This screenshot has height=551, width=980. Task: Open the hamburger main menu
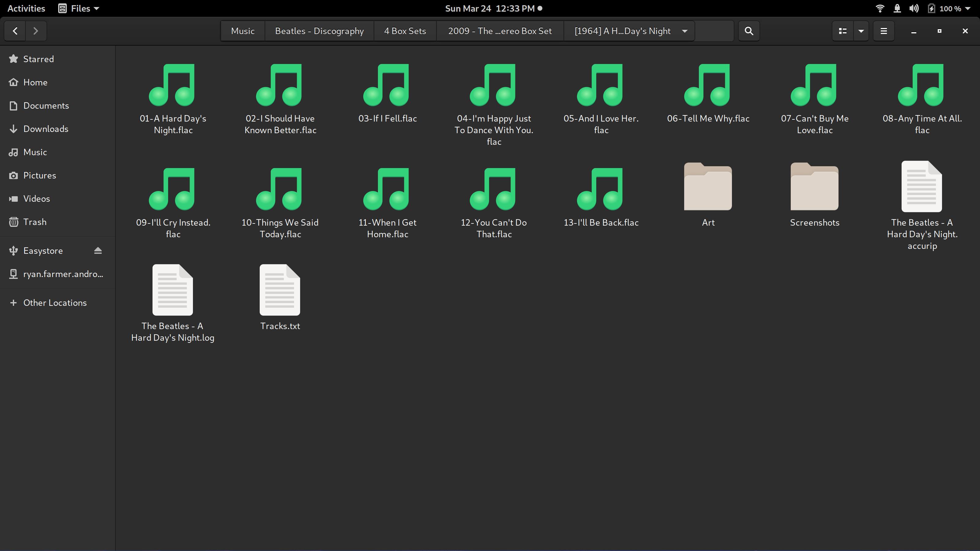(x=883, y=31)
